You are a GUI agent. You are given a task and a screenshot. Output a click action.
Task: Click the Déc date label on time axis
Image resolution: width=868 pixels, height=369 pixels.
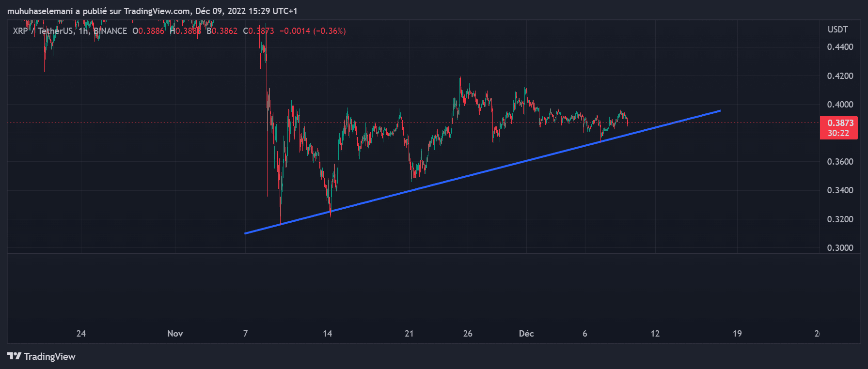[x=526, y=334]
